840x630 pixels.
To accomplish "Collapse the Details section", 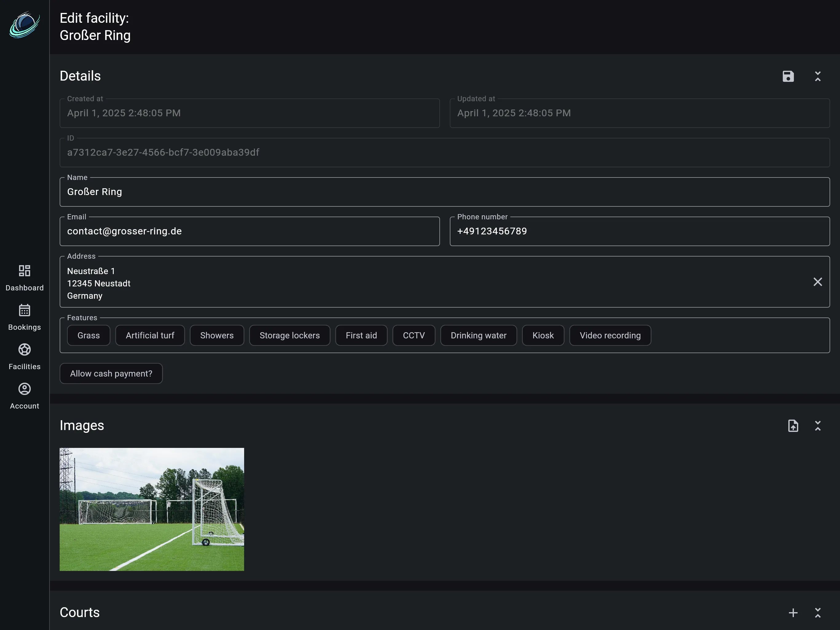I will click(818, 76).
